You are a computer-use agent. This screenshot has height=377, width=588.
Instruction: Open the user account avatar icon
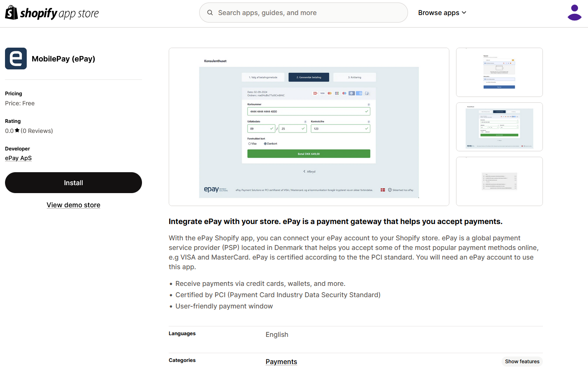click(575, 13)
